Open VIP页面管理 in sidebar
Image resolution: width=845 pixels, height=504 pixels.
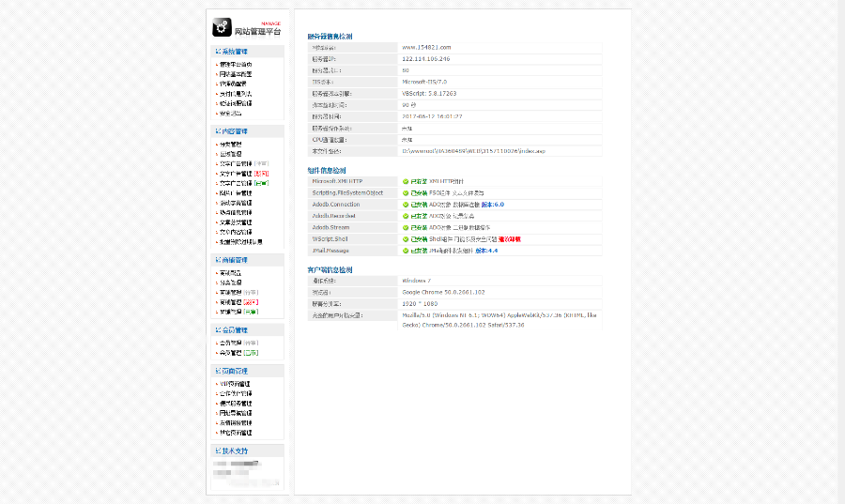tap(235, 384)
